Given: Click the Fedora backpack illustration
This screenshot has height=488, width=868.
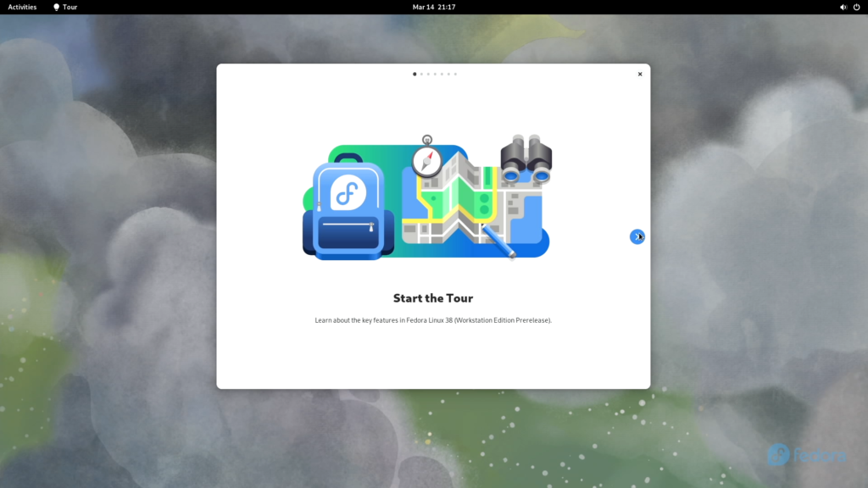Looking at the screenshot, I should pyautogui.click(x=348, y=207).
